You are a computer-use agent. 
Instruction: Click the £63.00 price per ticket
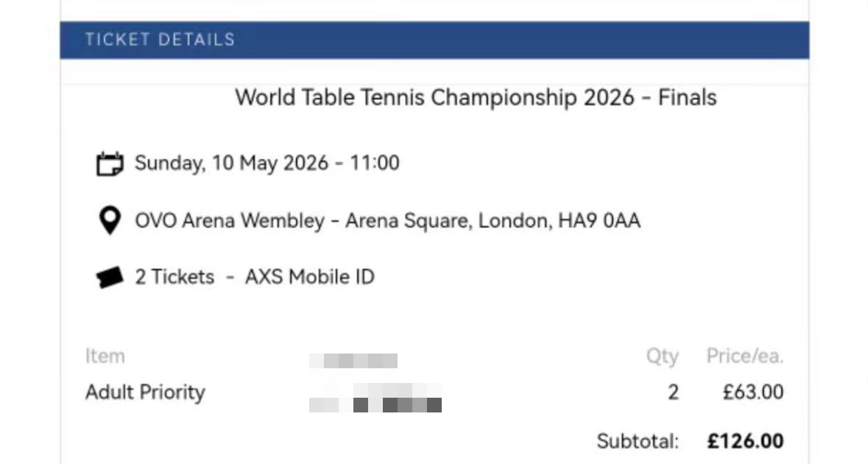pyautogui.click(x=753, y=393)
